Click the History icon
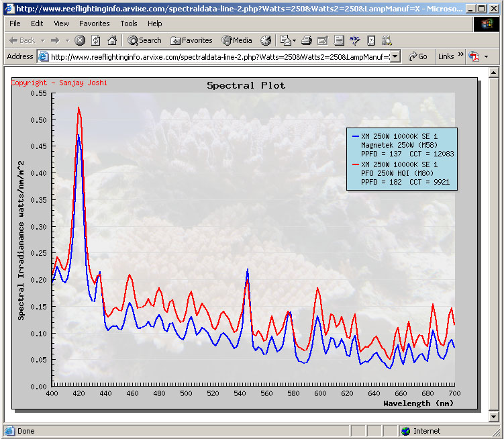504x439 pixels. (266, 40)
